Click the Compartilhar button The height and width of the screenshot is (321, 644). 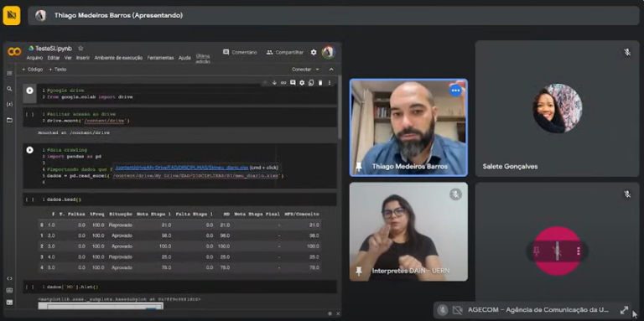point(285,53)
